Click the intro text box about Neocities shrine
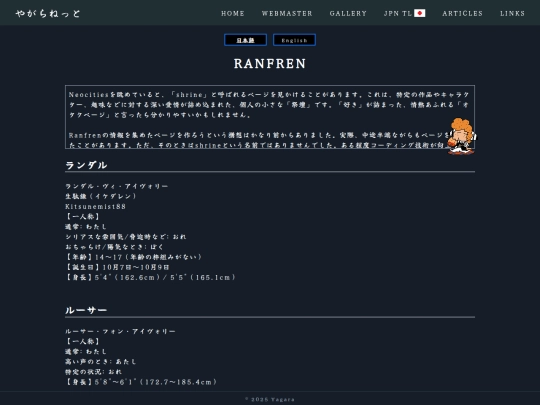 tap(270, 117)
